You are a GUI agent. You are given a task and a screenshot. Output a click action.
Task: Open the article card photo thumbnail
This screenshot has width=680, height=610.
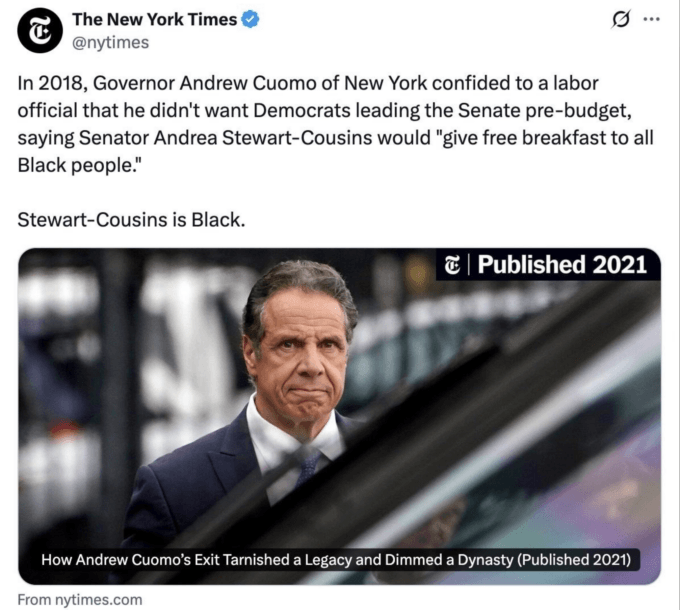tap(340, 416)
